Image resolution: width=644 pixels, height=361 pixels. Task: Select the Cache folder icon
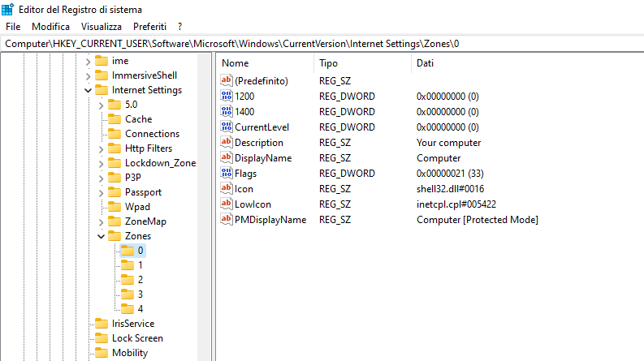click(x=115, y=119)
